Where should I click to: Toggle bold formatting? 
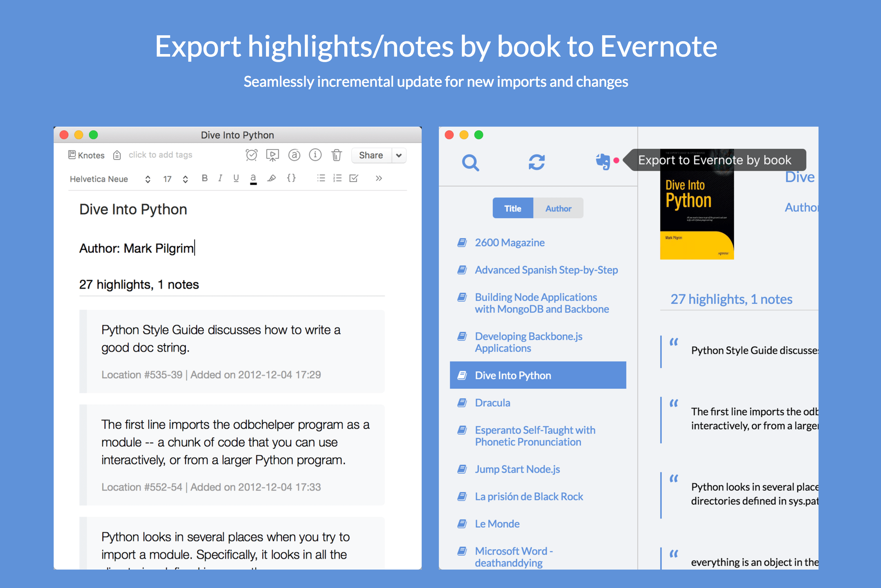pos(205,178)
